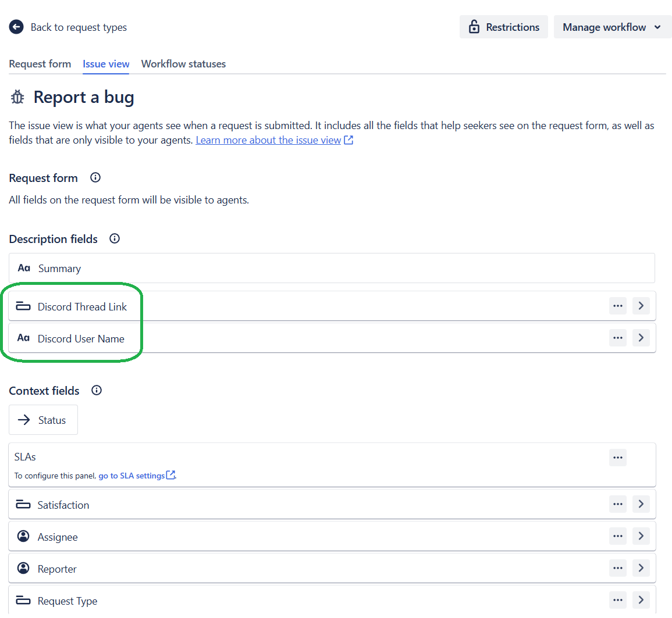
Task: Open the Discord User Name ellipsis menu
Action: point(617,337)
